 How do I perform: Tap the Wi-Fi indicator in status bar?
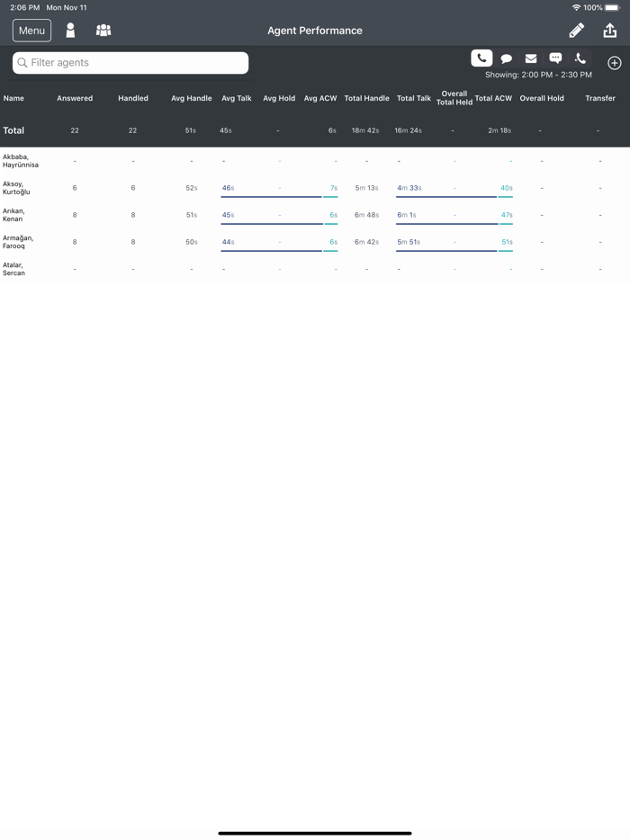576,7
